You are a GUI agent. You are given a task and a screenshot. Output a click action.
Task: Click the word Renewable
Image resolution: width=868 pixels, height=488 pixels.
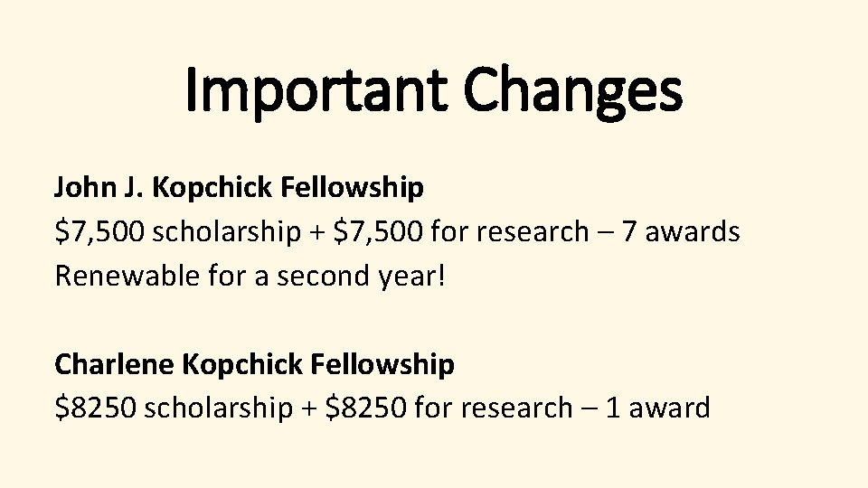coord(127,277)
